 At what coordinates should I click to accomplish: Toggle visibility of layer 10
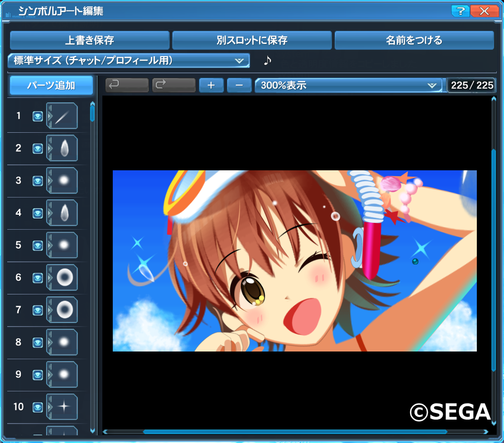coord(38,407)
